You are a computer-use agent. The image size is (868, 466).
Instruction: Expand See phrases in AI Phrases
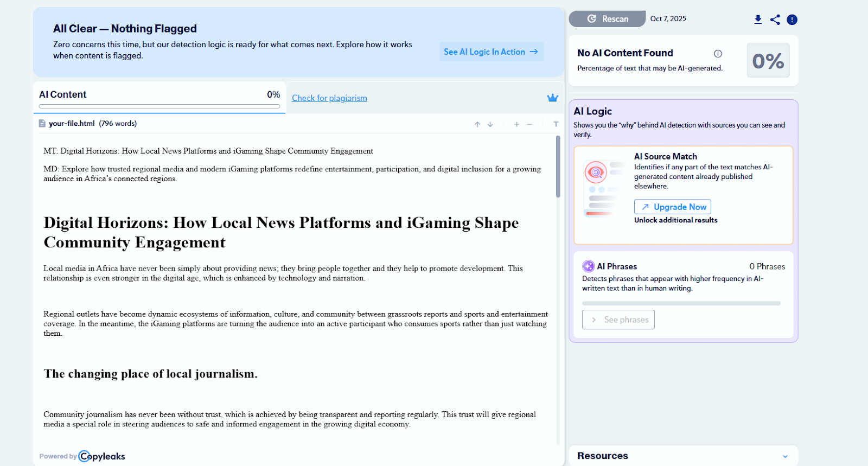(618, 320)
